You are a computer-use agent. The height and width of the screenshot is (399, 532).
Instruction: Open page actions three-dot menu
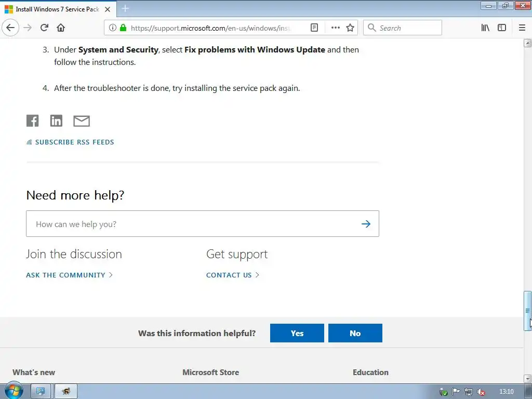[x=335, y=28]
